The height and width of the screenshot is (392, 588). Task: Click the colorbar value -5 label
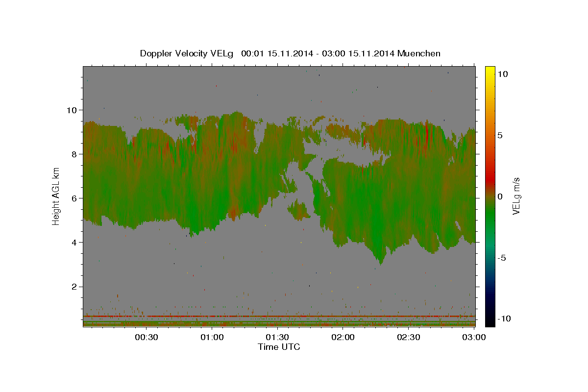point(502,258)
